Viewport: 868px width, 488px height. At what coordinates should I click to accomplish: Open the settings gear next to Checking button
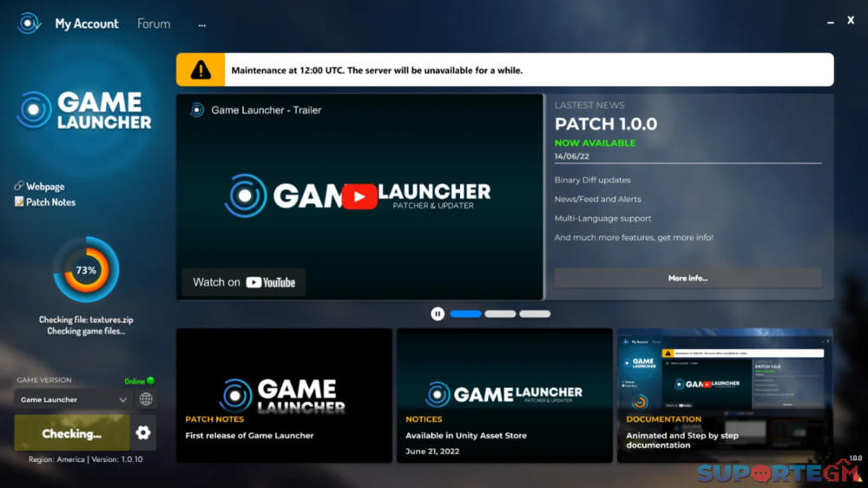pos(143,432)
